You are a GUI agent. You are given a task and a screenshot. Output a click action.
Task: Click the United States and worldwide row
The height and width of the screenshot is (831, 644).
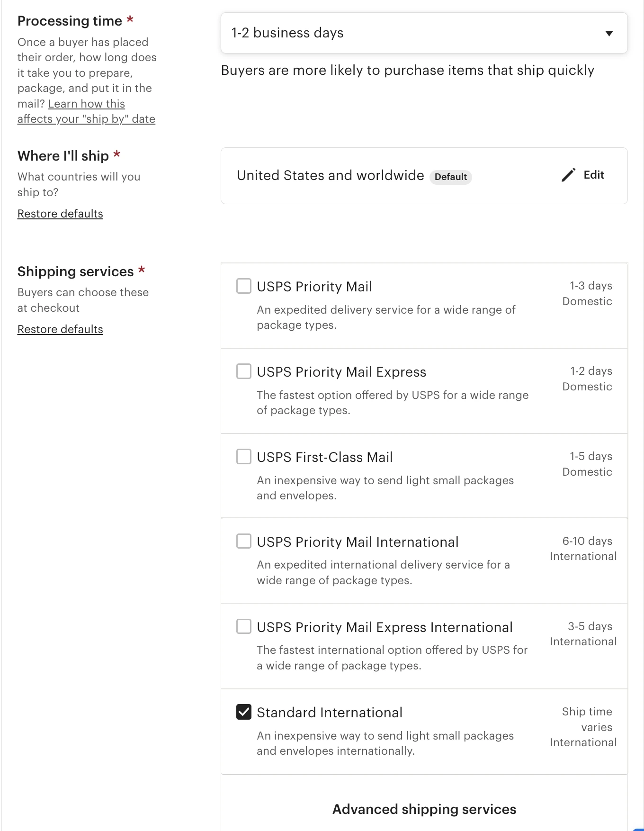330,175
